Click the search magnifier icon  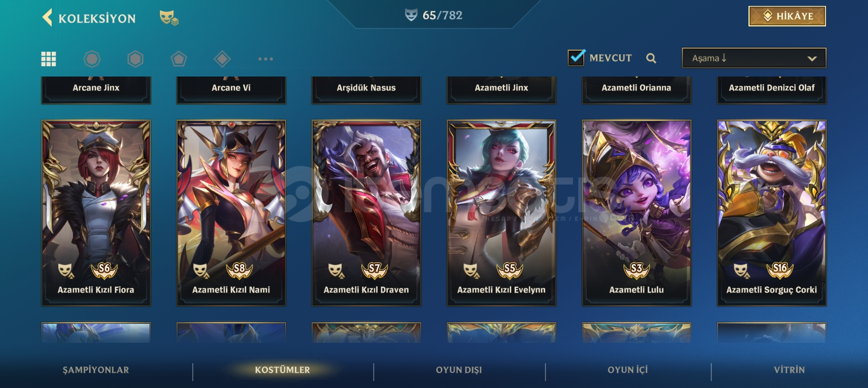tap(651, 58)
